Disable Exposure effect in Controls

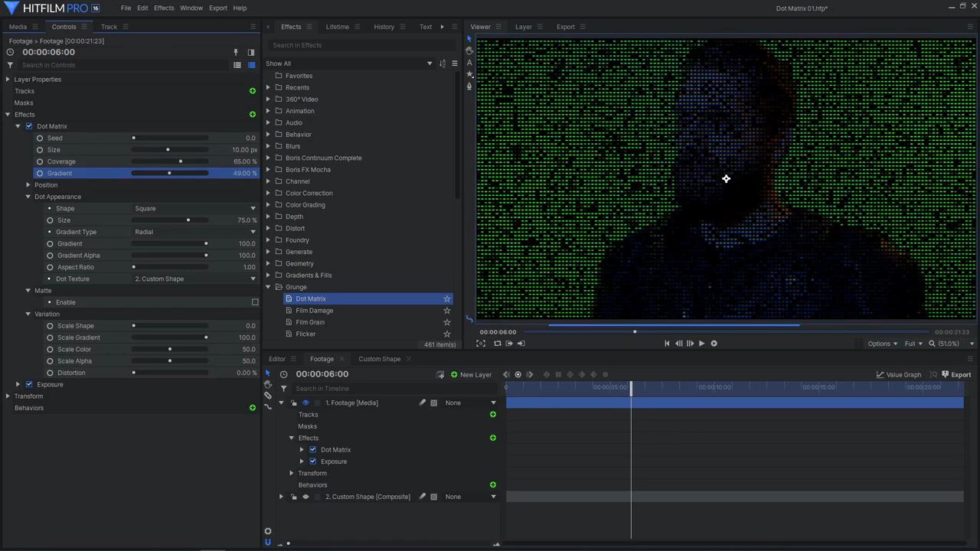click(x=29, y=385)
